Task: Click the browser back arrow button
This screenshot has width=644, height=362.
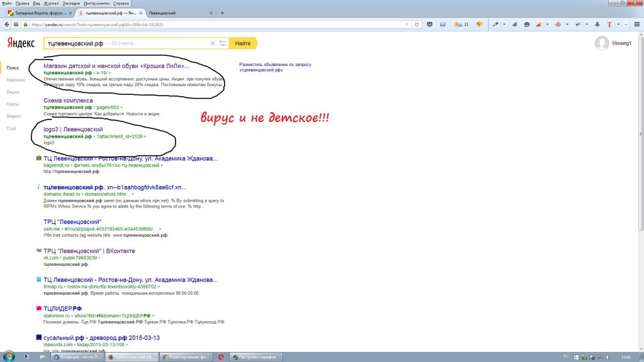Action: tap(6, 25)
